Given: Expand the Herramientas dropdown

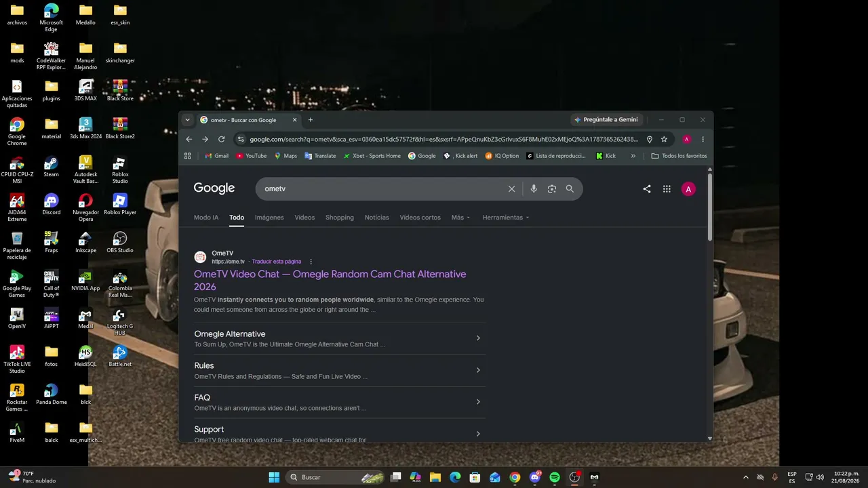Looking at the screenshot, I should tap(506, 218).
